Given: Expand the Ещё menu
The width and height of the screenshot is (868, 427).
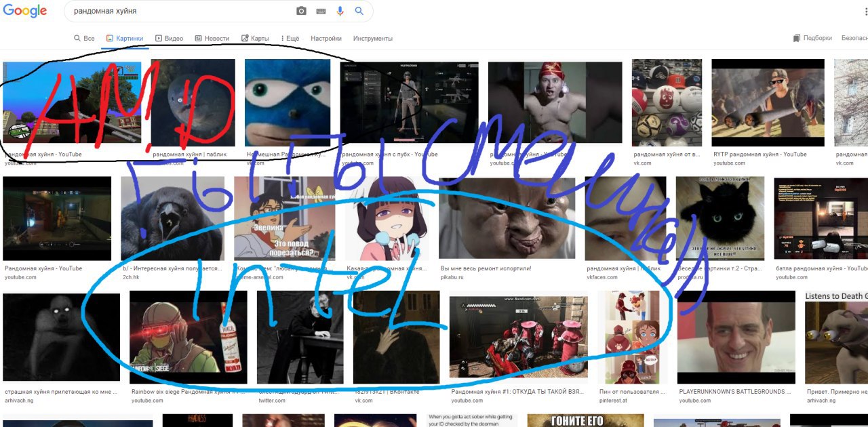Looking at the screenshot, I should 290,39.
